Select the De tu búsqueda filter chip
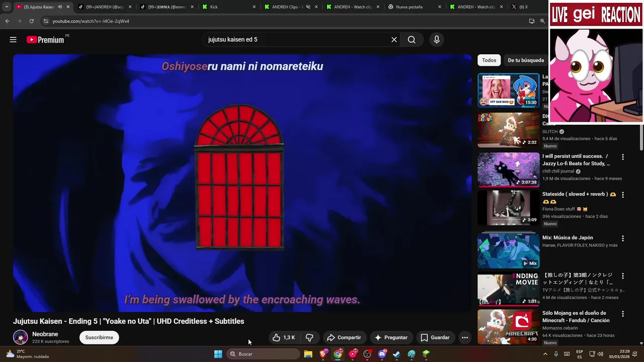 (526, 60)
